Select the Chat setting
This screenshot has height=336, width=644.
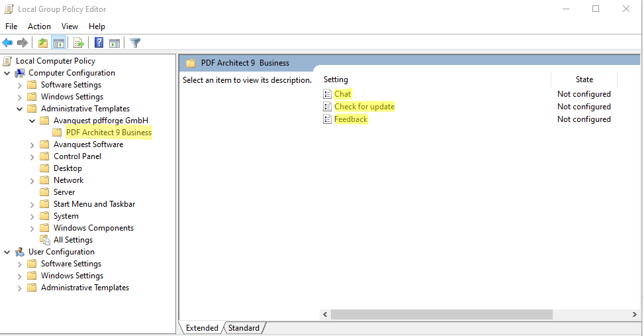click(343, 94)
